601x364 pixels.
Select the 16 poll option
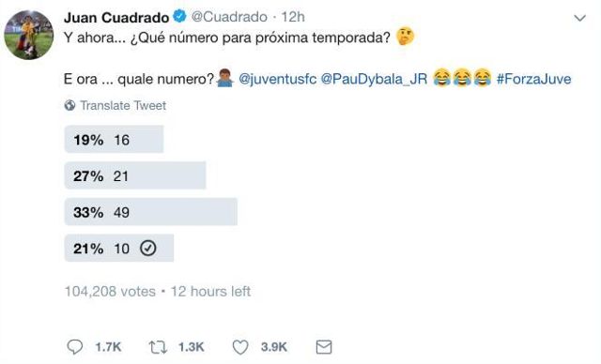pyautogui.click(x=114, y=140)
